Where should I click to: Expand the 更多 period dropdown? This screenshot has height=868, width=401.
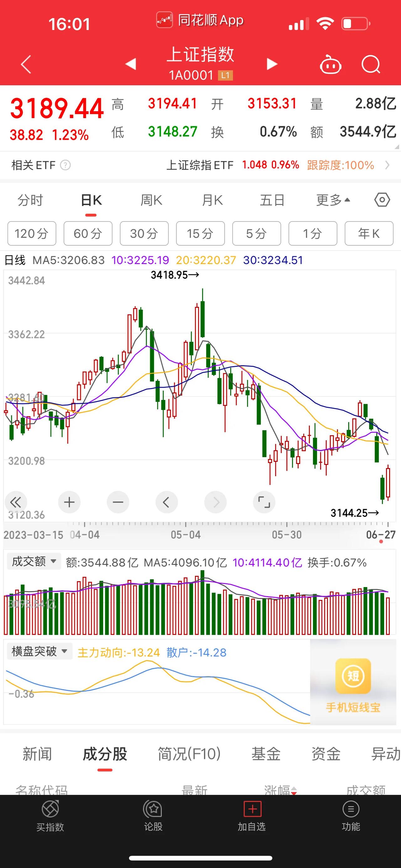333,200
